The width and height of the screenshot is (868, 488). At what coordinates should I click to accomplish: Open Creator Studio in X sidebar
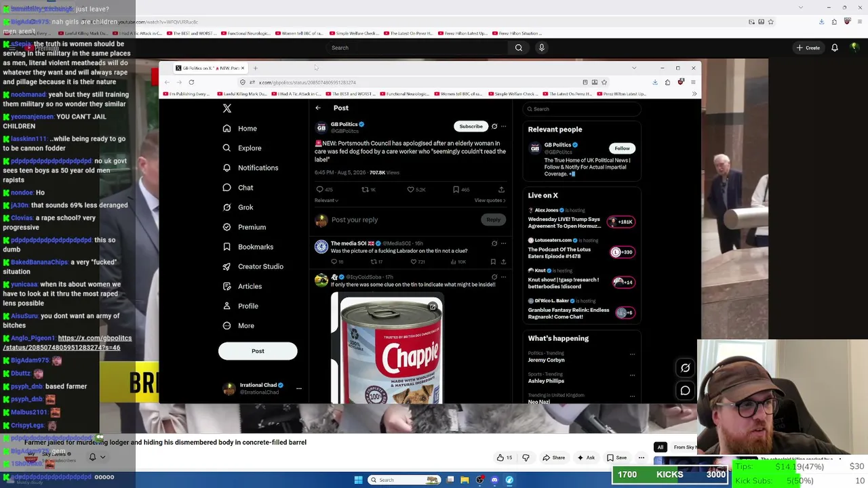(254, 266)
